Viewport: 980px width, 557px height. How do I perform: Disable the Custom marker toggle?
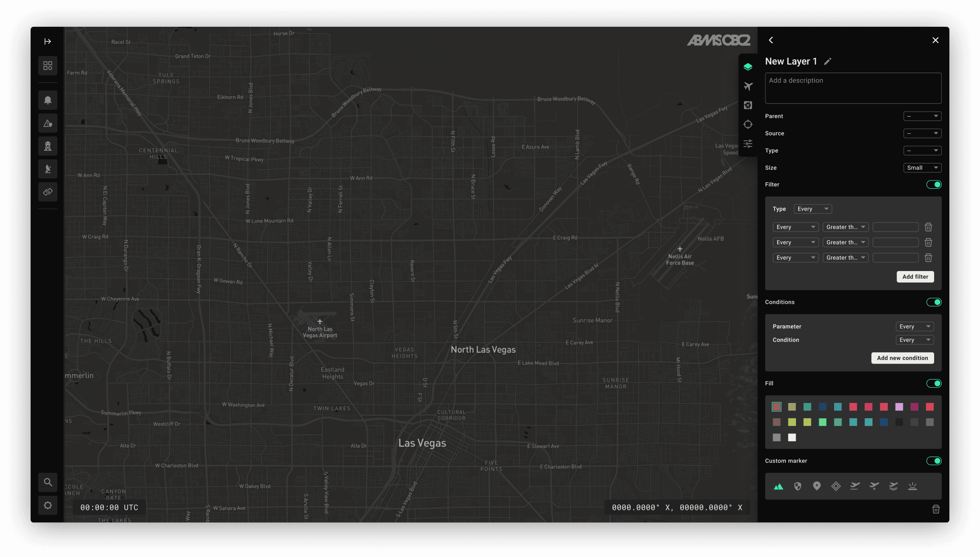click(x=934, y=461)
